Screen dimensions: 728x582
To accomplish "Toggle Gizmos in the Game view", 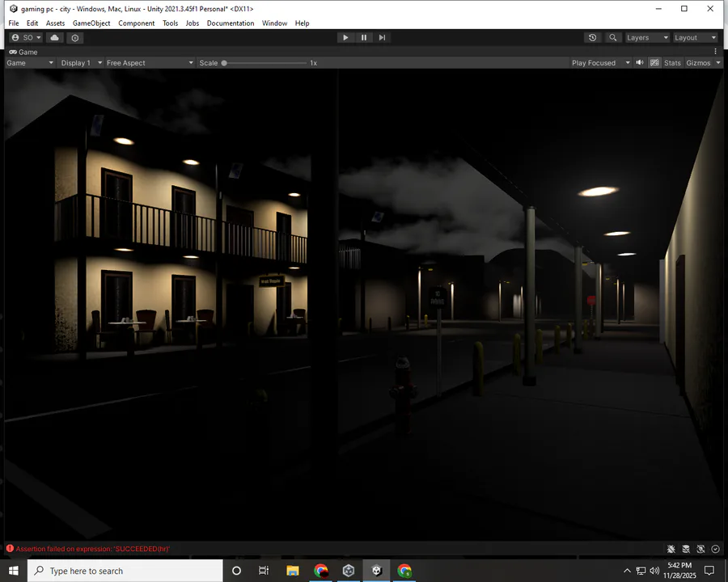I will (x=698, y=63).
